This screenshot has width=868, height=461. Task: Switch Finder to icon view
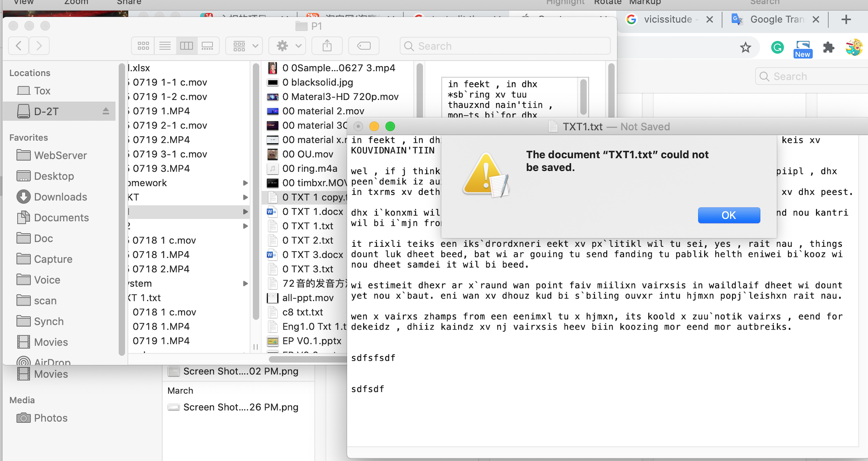(143, 46)
